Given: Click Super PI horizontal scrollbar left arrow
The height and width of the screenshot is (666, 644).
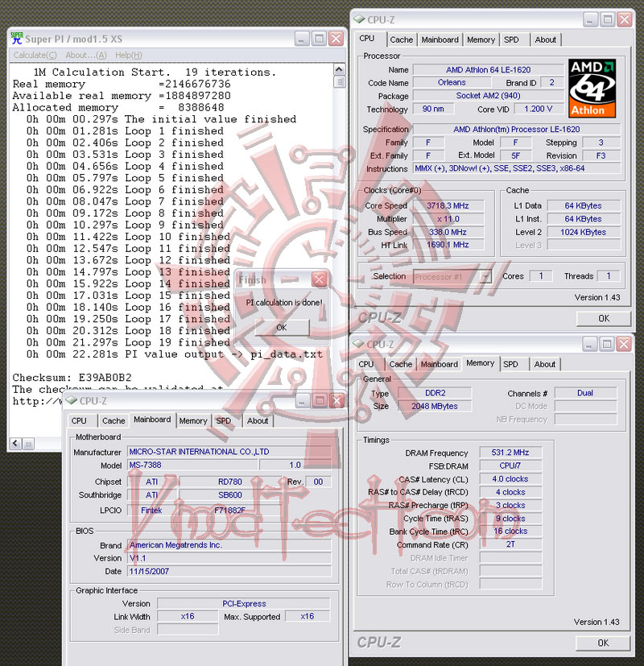Looking at the screenshot, I should 15,444.
